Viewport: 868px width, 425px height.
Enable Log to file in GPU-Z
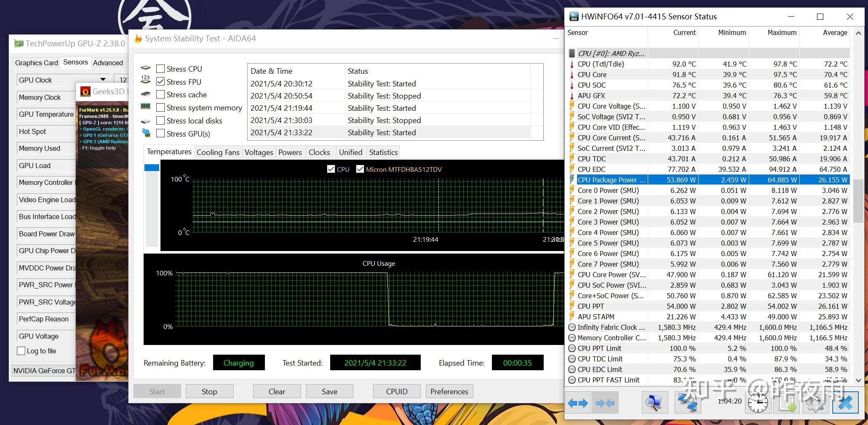[21, 351]
